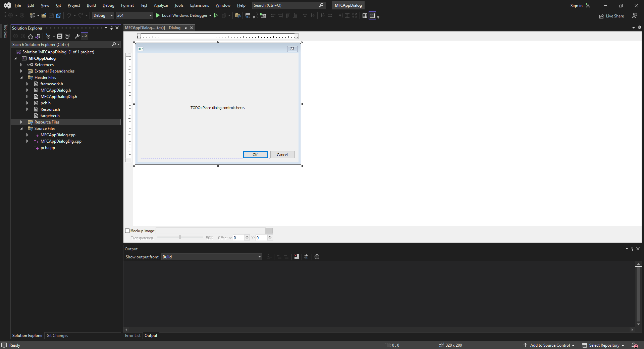Screen dimensions: 644x349
Task: Collapse the Header Files folder
Action: pos(21,77)
